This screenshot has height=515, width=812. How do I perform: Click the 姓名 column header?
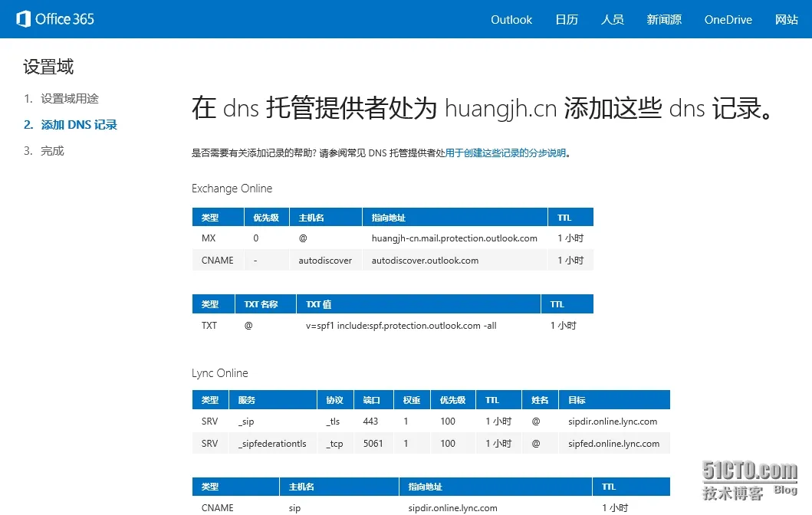click(x=540, y=400)
